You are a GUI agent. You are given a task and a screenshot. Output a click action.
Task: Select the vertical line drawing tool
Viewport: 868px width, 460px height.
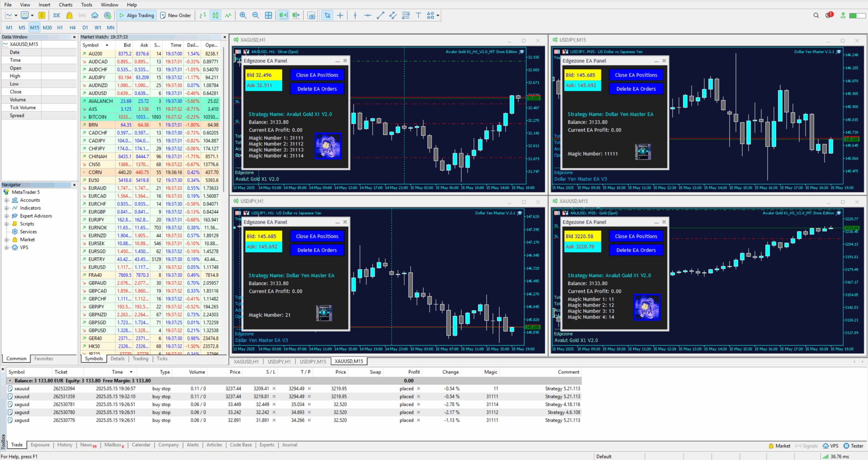[x=355, y=15]
